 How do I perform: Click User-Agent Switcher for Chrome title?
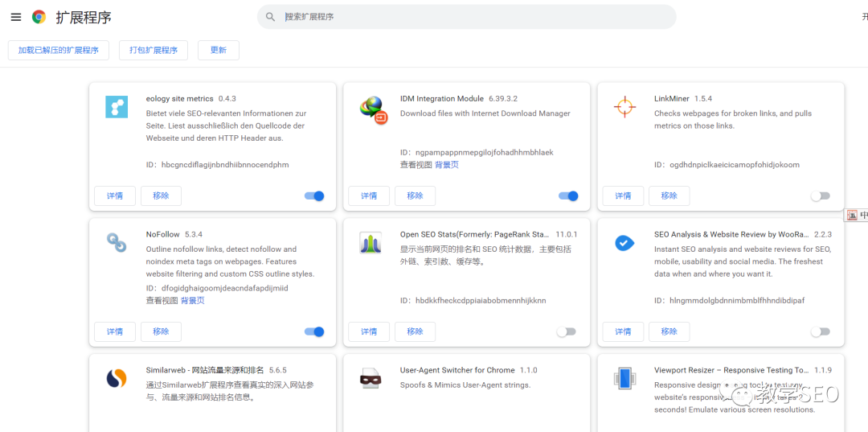[x=457, y=370]
